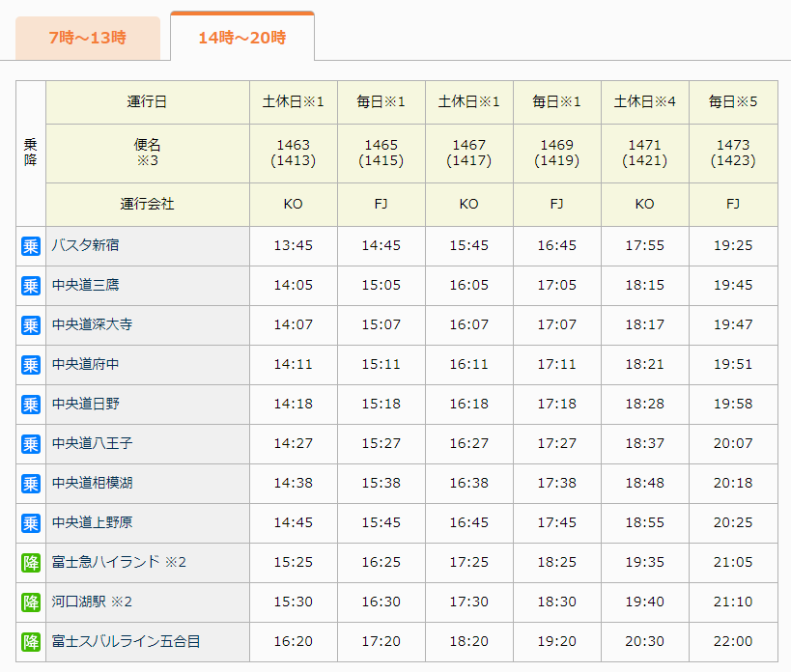The height and width of the screenshot is (672, 791).
Task: Click the 17:18 time at 中央道日野
Action: point(557,405)
